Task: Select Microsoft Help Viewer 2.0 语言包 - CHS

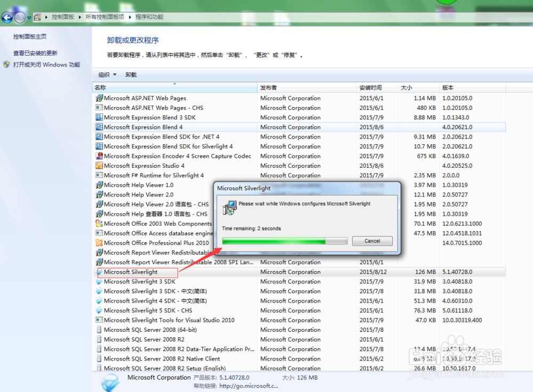Action: point(156,205)
